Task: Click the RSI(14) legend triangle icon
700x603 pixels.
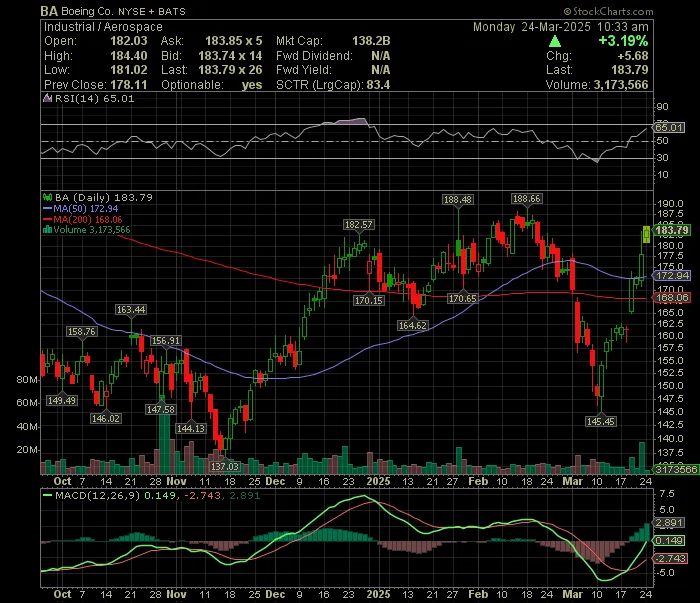Action: pos(47,98)
